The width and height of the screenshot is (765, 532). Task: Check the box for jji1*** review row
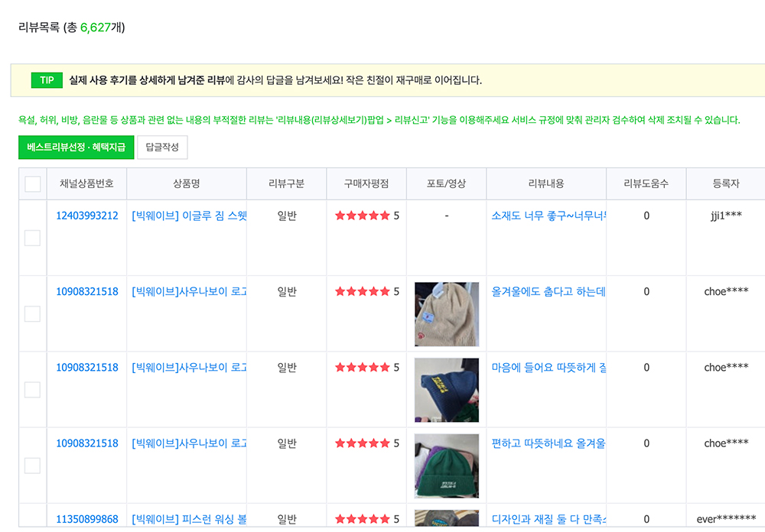(x=32, y=238)
